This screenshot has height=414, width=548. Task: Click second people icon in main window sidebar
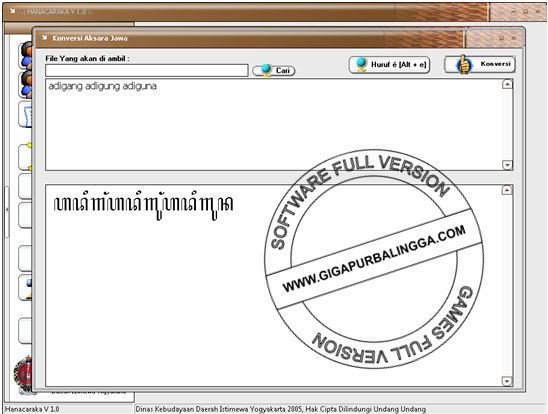point(26,85)
